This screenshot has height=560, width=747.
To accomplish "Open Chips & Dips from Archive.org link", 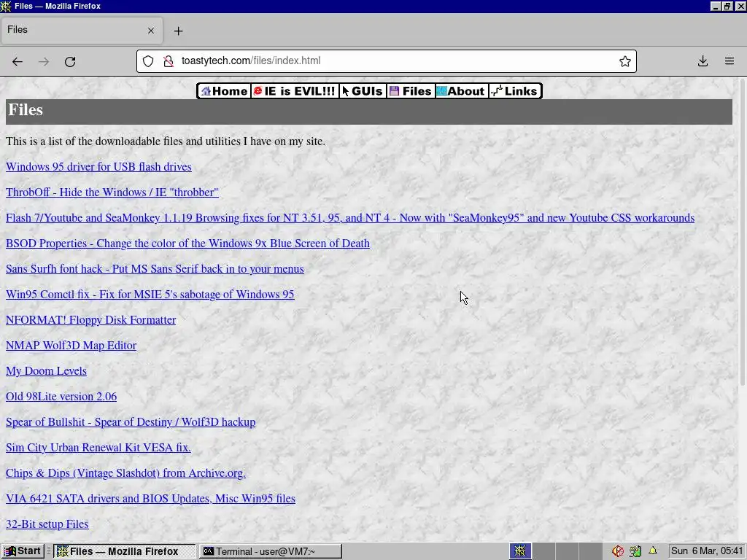I will tap(125, 473).
